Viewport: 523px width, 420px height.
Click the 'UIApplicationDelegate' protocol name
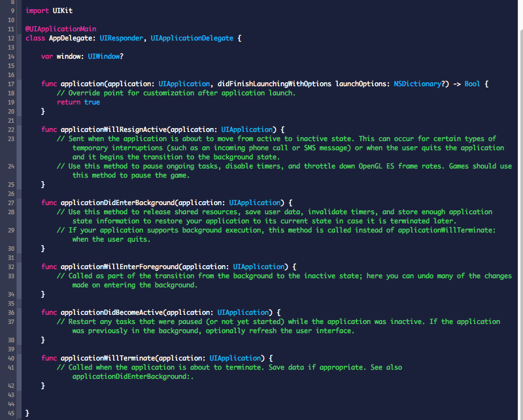pos(192,38)
